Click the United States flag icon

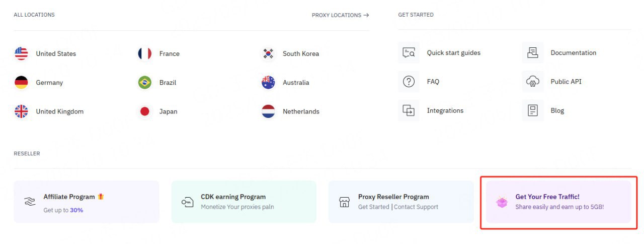(21, 53)
